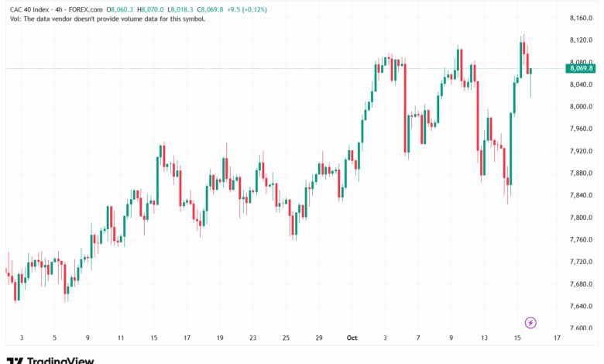This screenshot has height=364, width=604.
Task: Click the 7,920.0 price axis label
Action: pos(581,151)
